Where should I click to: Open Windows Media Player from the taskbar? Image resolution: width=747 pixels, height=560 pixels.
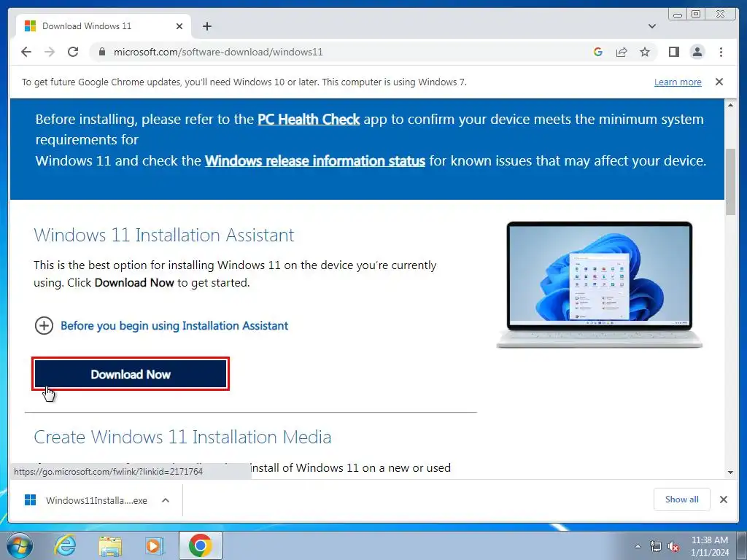(154, 545)
